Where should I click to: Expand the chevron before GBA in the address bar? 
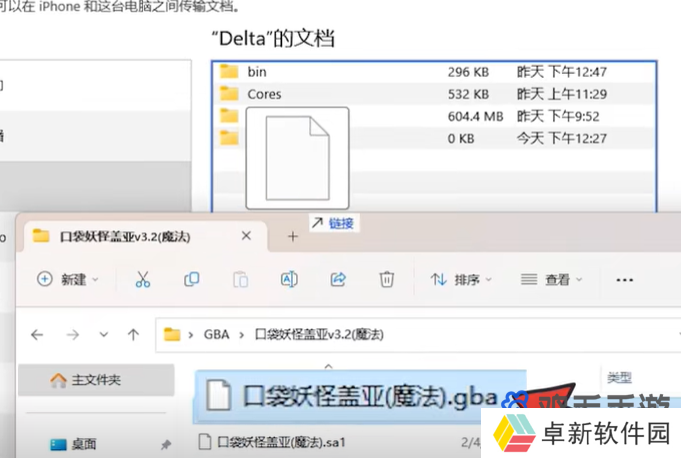[x=191, y=335]
